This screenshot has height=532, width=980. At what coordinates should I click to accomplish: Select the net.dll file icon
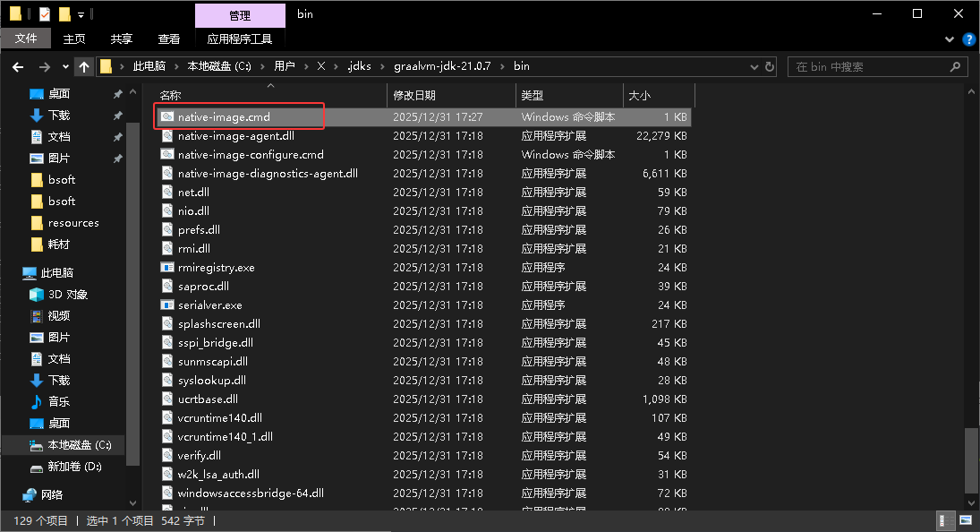point(166,192)
